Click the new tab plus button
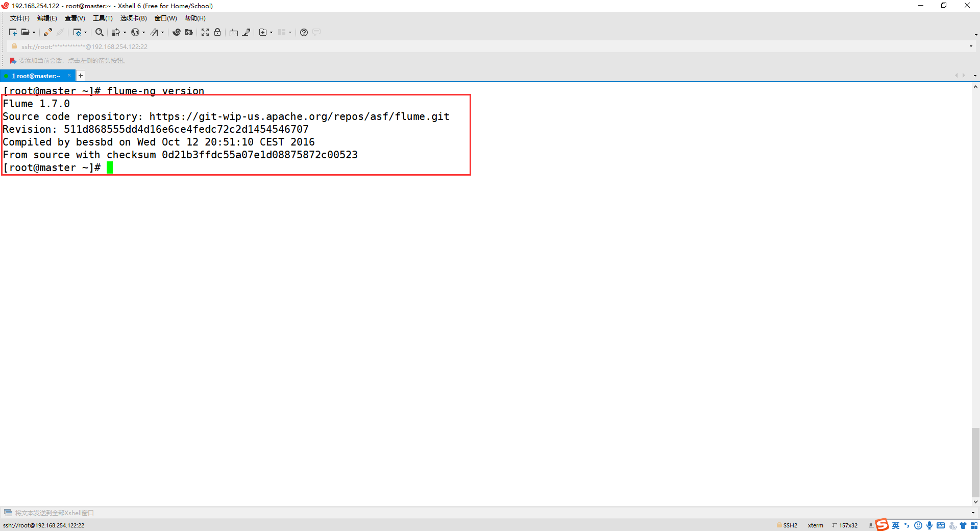Viewport: 980px width, 531px height. [x=80, y=76]
